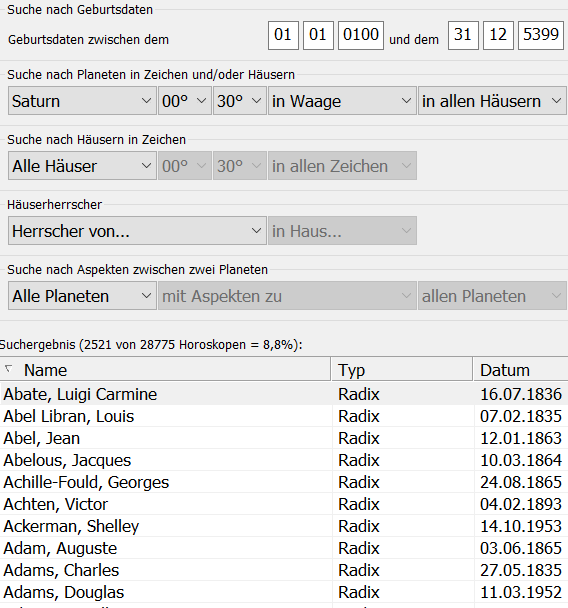The height and width of the screenshot is (608, 568).
Task: Click the date cell '27.05.1835'
Action: pyautogui.click(x=521, y=570)
